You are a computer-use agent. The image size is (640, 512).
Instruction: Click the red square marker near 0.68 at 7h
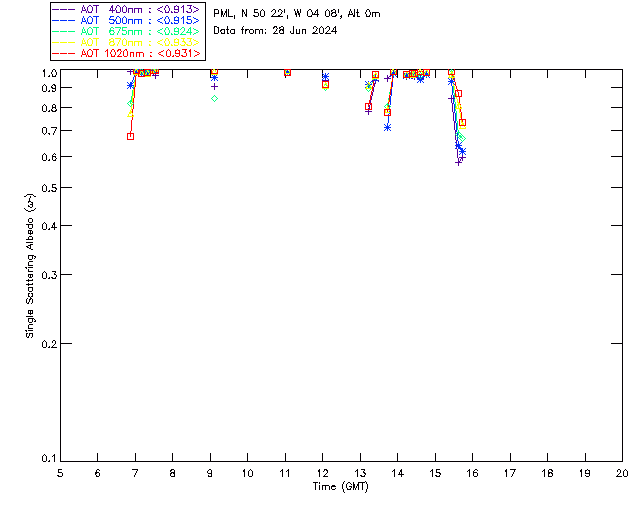tap(130, 136)
